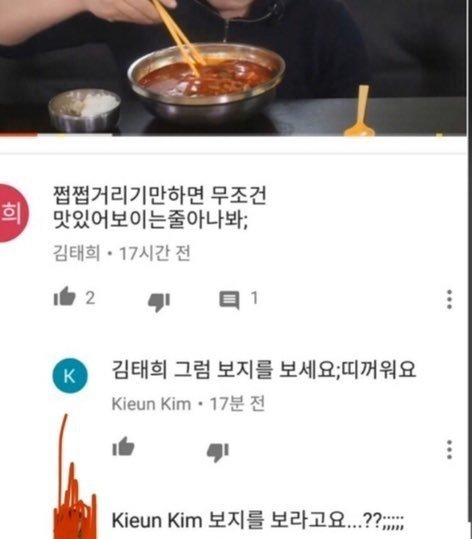The width and height of the screenshot is (472, 539).
Task: Dislike Kieun Kim's reply
Action: coord(218,452)
